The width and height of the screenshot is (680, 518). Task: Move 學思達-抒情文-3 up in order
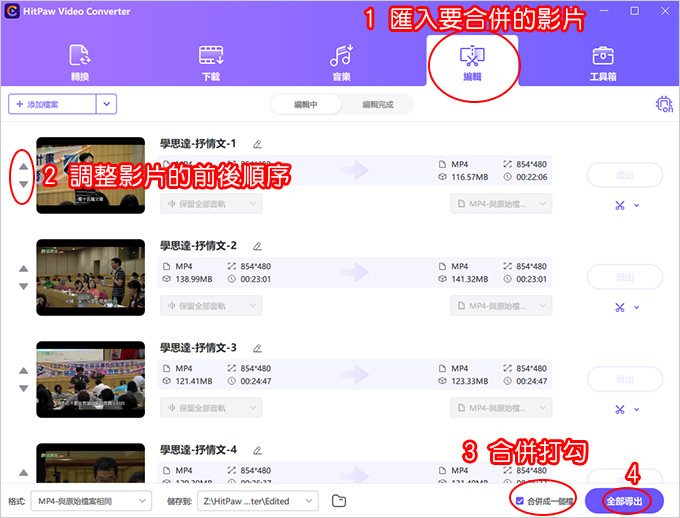click(23, 370)
